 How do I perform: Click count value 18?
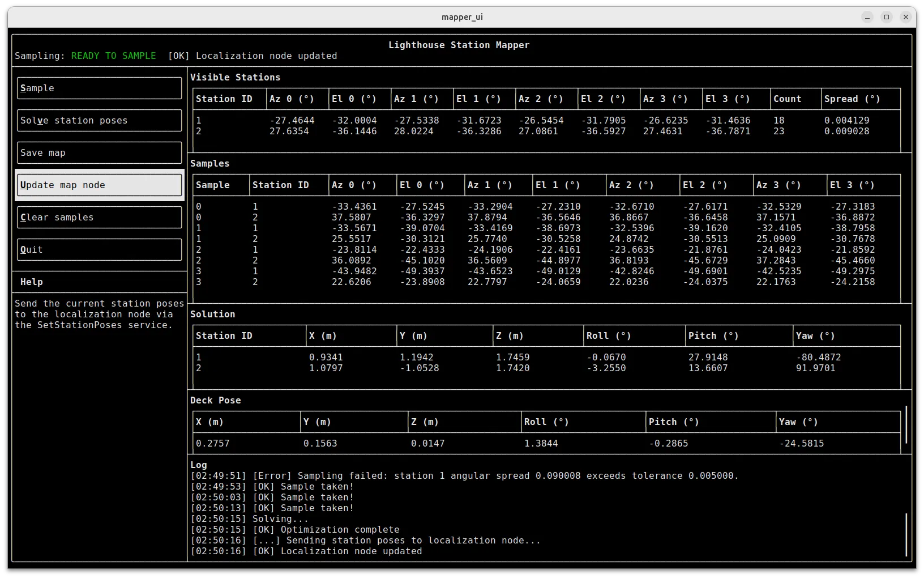(779, 121)
